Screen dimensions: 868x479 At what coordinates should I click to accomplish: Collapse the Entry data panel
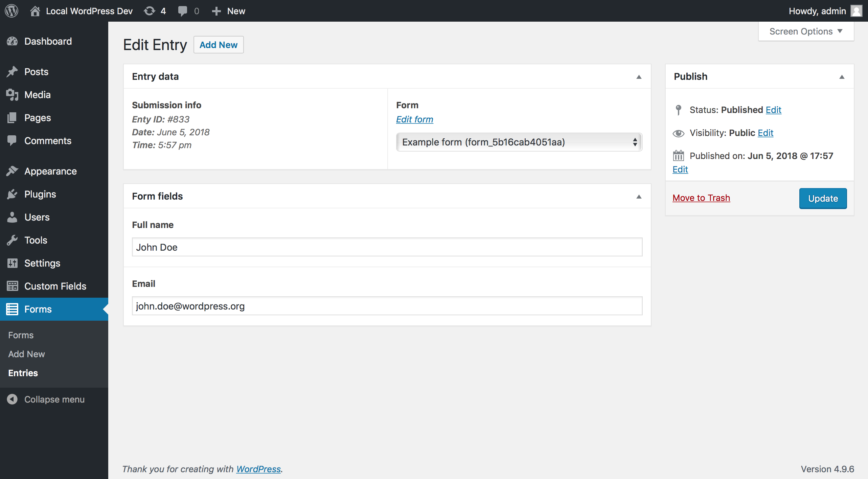639,77
